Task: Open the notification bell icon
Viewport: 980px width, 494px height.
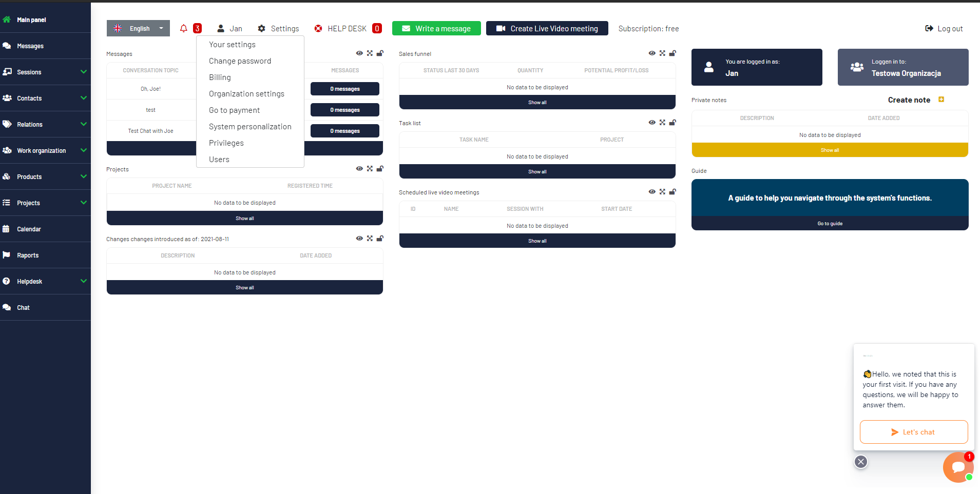Action: coord(184,28)
